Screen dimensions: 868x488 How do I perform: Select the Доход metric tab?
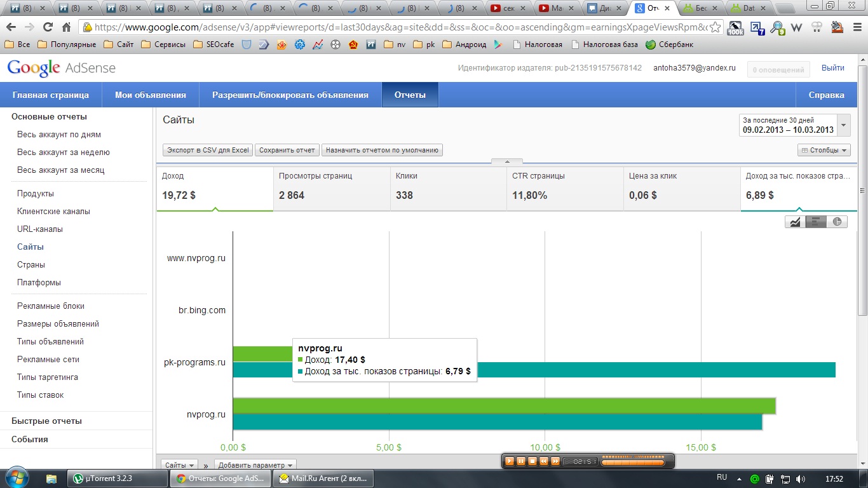click(x=215, y=189)
